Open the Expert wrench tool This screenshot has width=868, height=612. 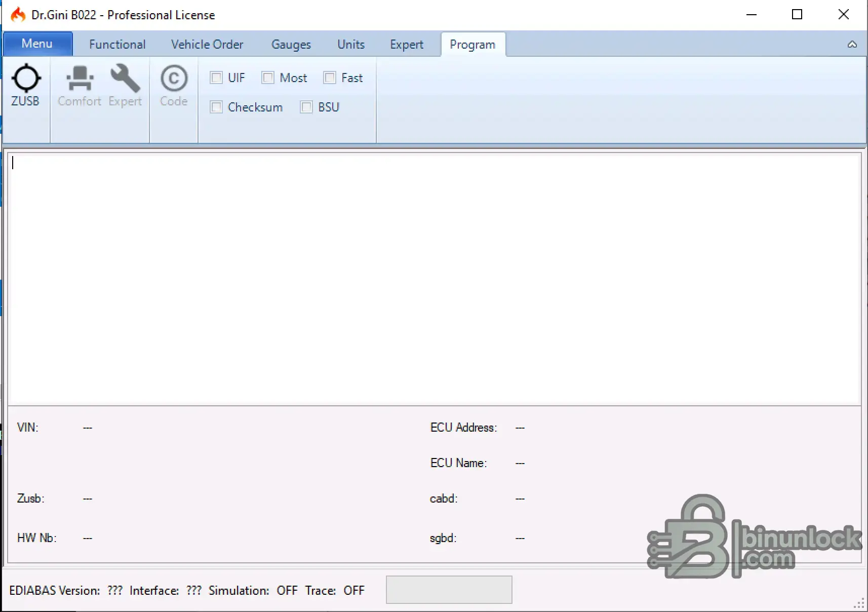[125, 79]
